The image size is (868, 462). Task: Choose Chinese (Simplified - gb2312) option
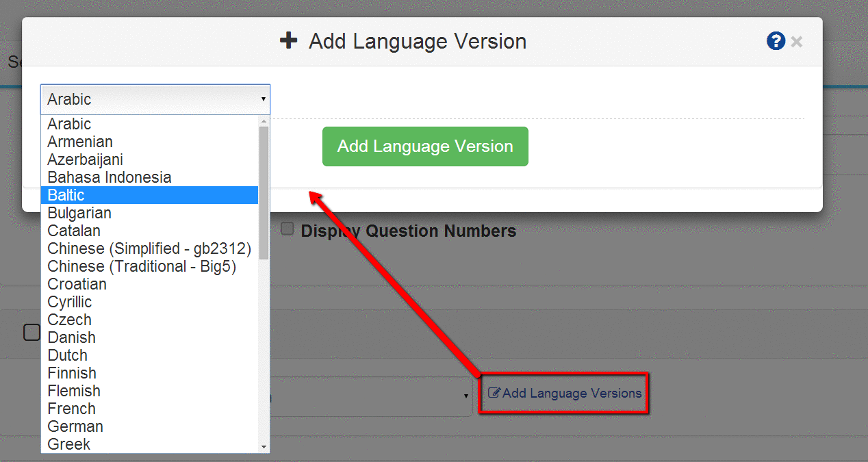coord(149,248)
